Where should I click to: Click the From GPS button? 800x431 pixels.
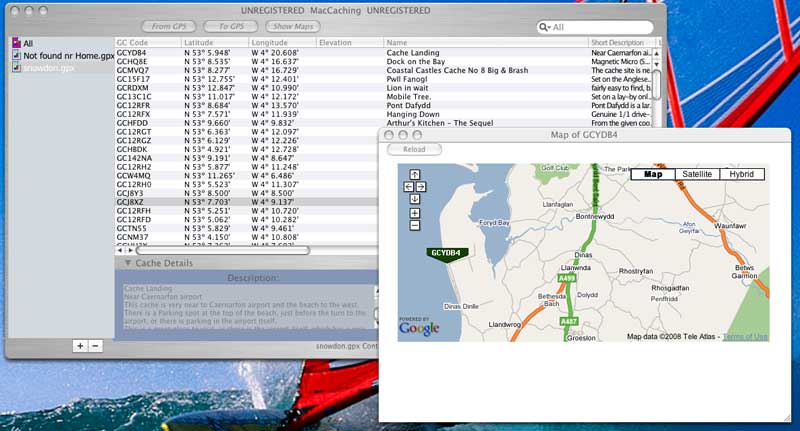coord(169,26)
